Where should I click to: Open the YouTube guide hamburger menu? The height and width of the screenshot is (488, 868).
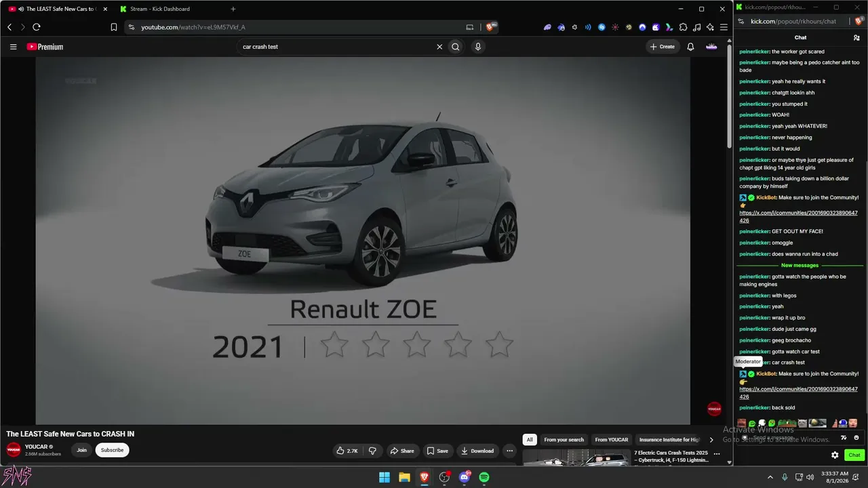coord(13,47)
